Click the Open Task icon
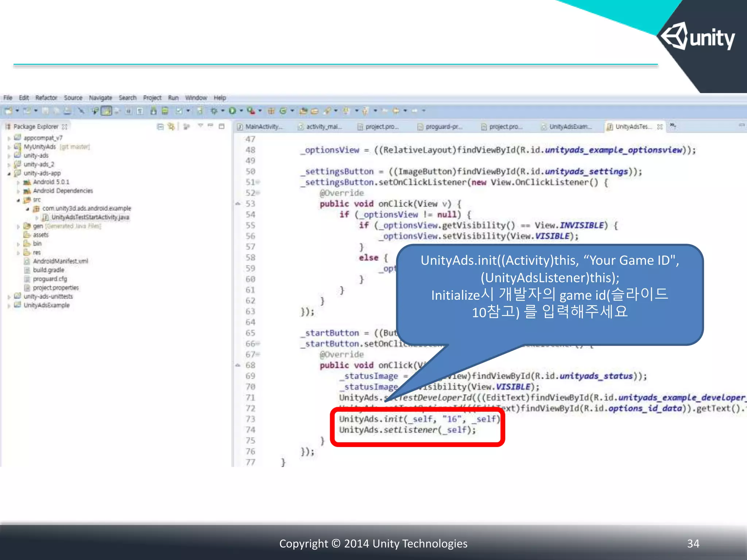The image size is (747, 560). tap(315, 111)
